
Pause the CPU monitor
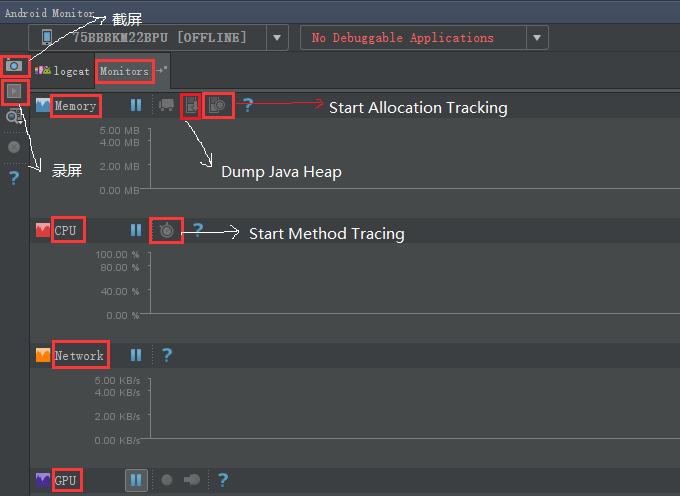(136, 230)
